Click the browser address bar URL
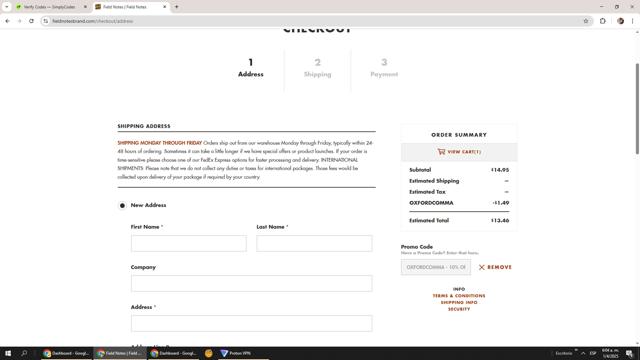Screen dimensions: 640x360 (x=93, y=21)
